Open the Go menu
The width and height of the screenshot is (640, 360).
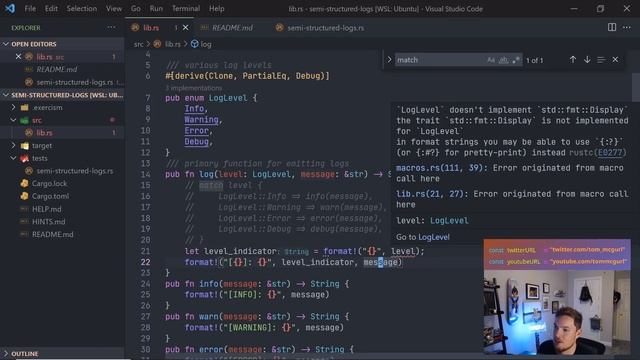(x=136, y=9)
